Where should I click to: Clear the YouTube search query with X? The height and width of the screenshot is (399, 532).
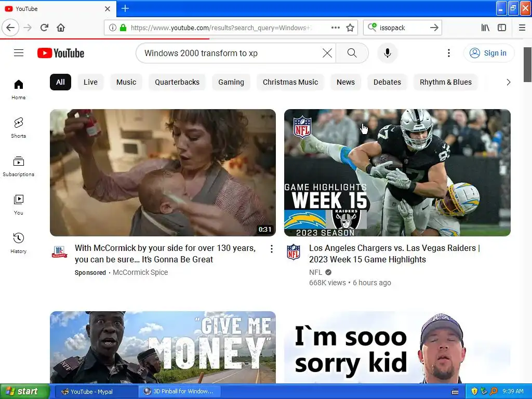point(327,53)
